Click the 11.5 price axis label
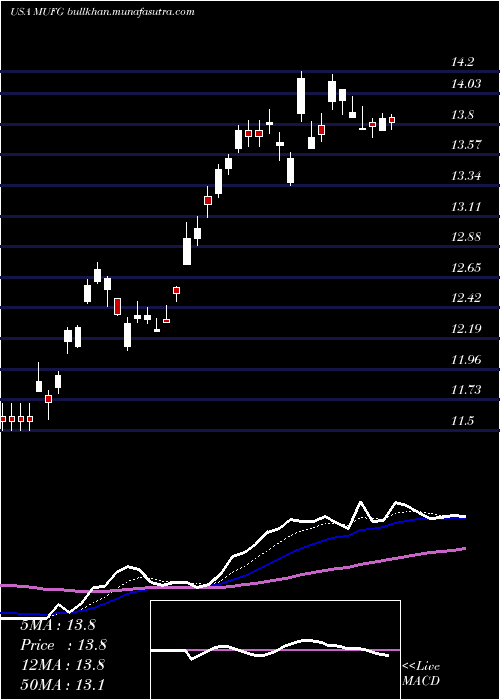Image resolution: width=500 pixels, height=700 pixels. tap(462, 421)
